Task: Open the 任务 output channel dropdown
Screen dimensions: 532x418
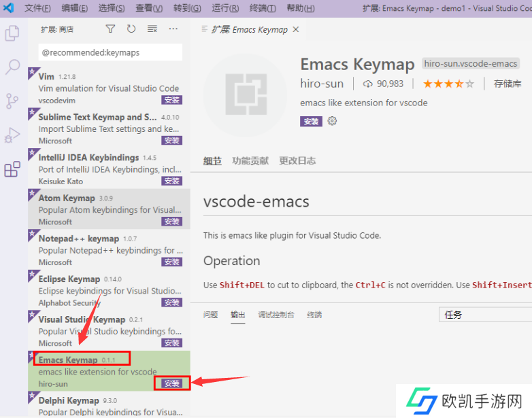Action: coord(486,315)
